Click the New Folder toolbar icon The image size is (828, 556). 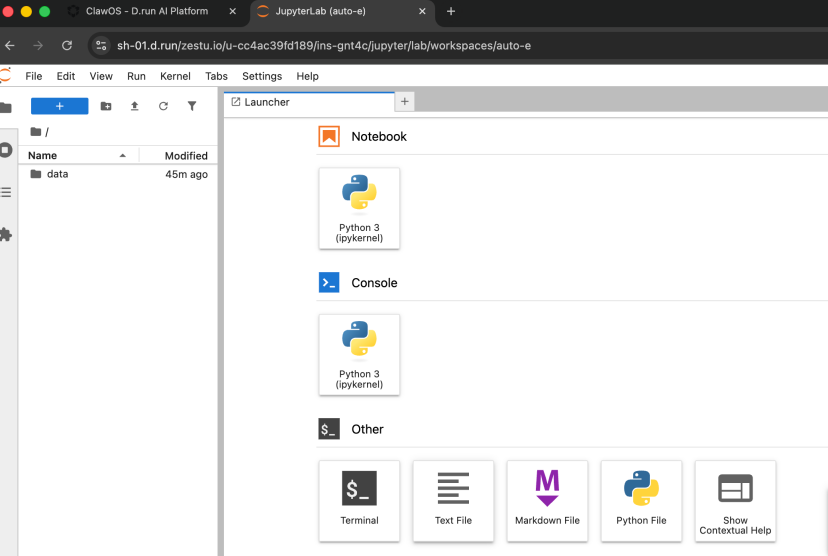(106, 106)
